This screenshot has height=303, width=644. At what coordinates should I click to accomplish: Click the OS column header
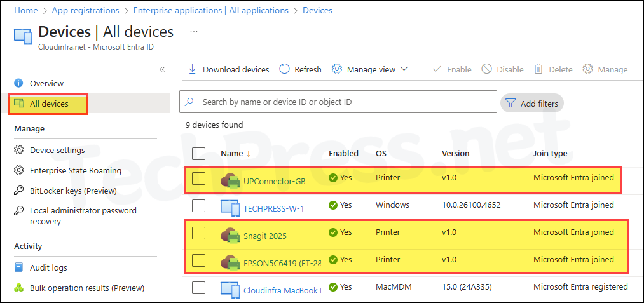(381, 154)
